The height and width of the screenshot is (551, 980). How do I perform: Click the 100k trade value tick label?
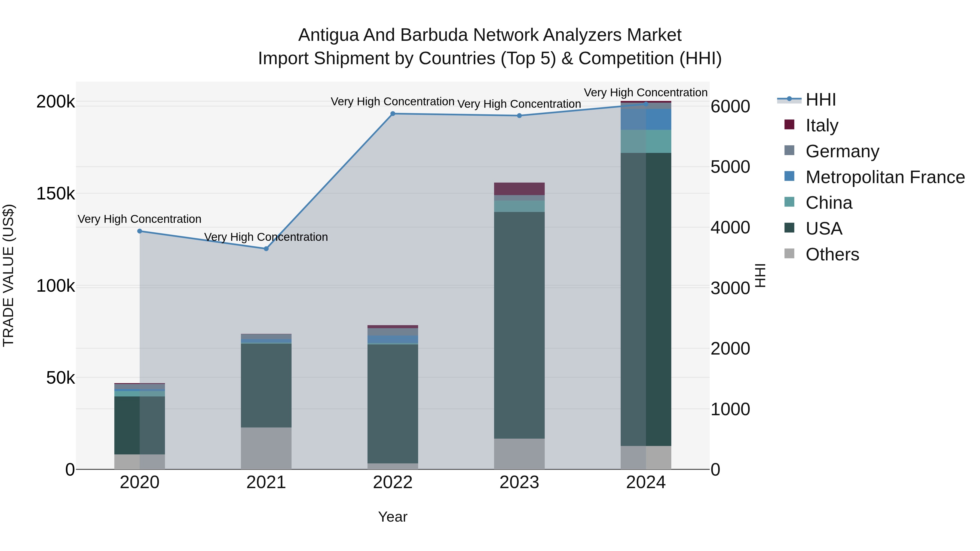[x=56, y=286]
